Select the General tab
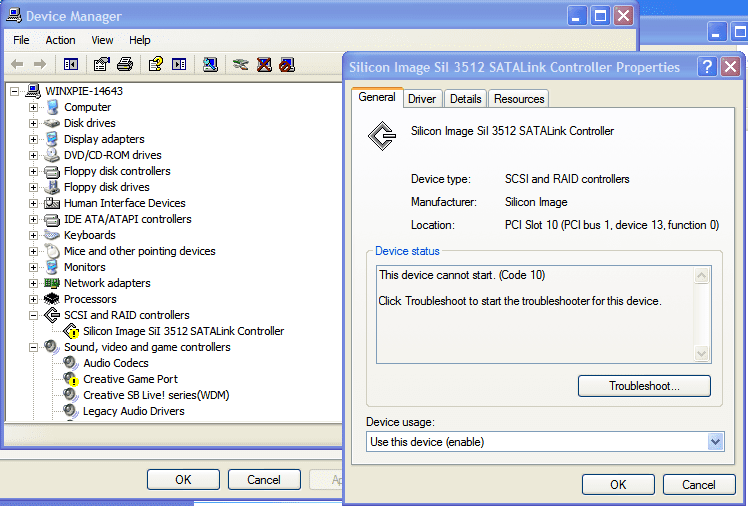 (377, 97)
